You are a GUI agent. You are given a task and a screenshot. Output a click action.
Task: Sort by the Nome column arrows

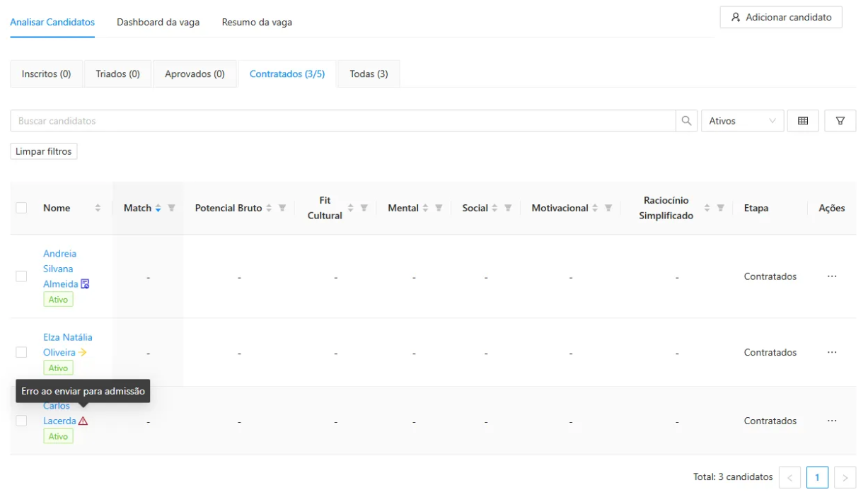[98, 208]
